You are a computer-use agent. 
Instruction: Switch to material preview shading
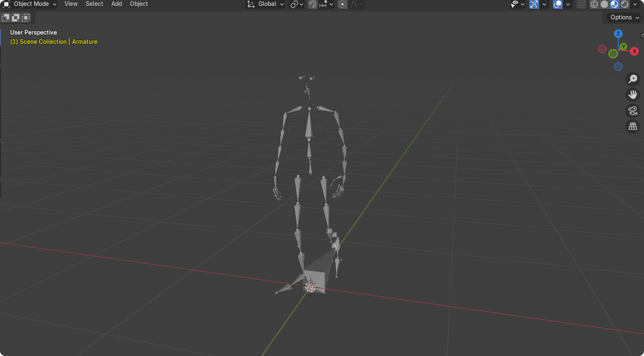point(615,4)
